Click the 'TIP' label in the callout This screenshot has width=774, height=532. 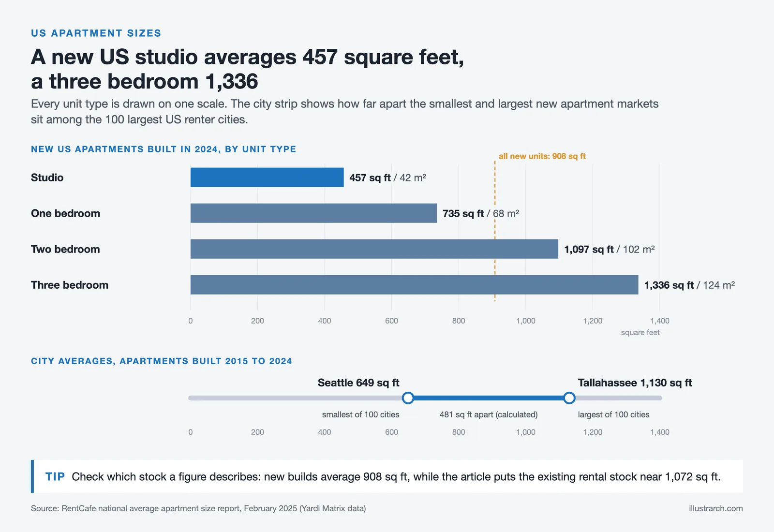pyautogui.click(x=55, y=476)
